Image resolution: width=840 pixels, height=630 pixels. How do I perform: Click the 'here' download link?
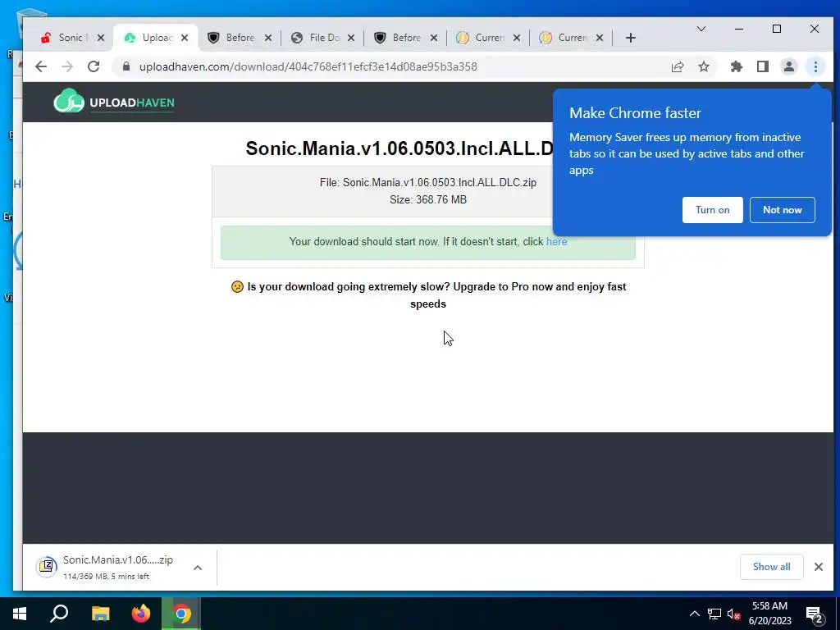point(557,242)
